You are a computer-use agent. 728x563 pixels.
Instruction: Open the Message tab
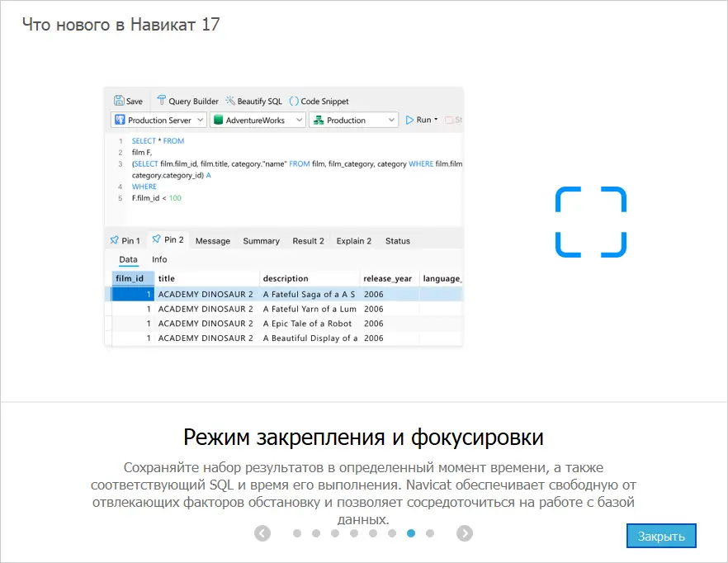tap(213, 241)
